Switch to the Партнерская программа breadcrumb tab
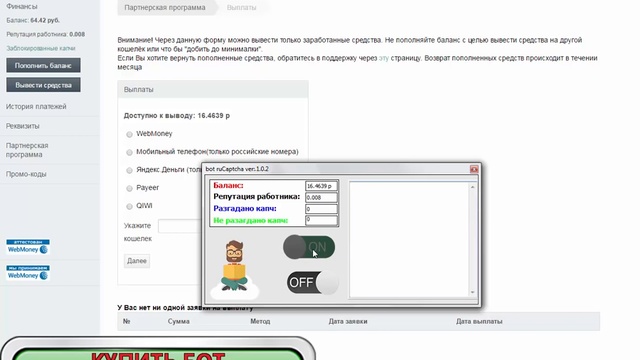Viewport: 640px width, 360px height. coord(165,7)
